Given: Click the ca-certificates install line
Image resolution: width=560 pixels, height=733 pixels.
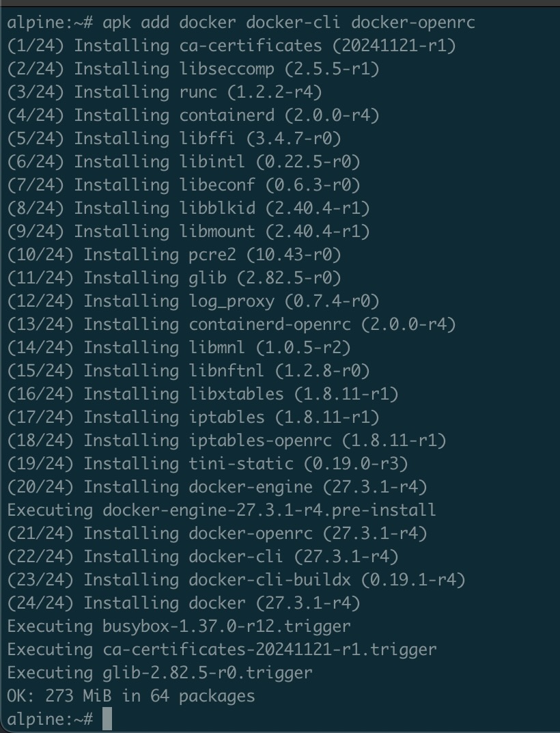Looking at the screenshot, I should click(232, 46).
